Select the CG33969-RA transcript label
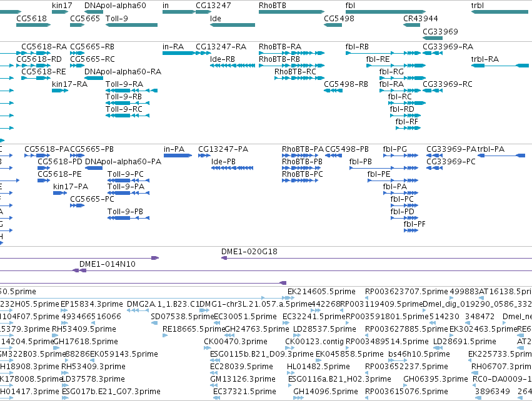 [448, 46]
